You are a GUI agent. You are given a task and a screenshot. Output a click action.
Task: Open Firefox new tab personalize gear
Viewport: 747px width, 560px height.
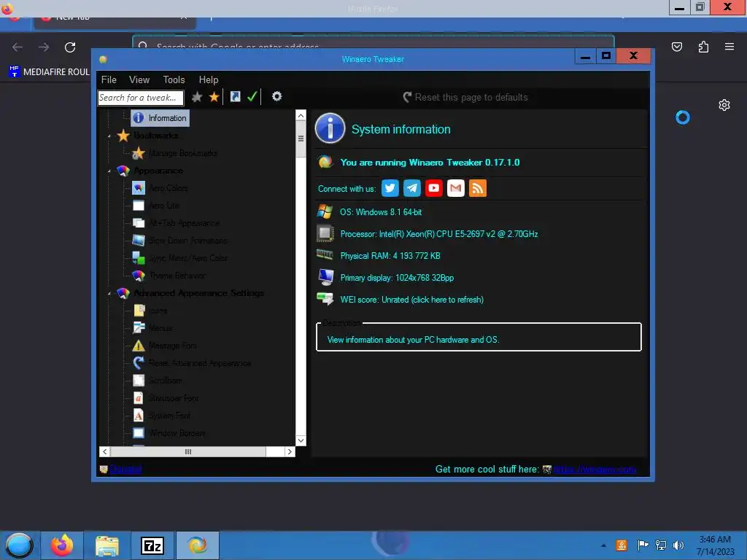coord(724,105)
